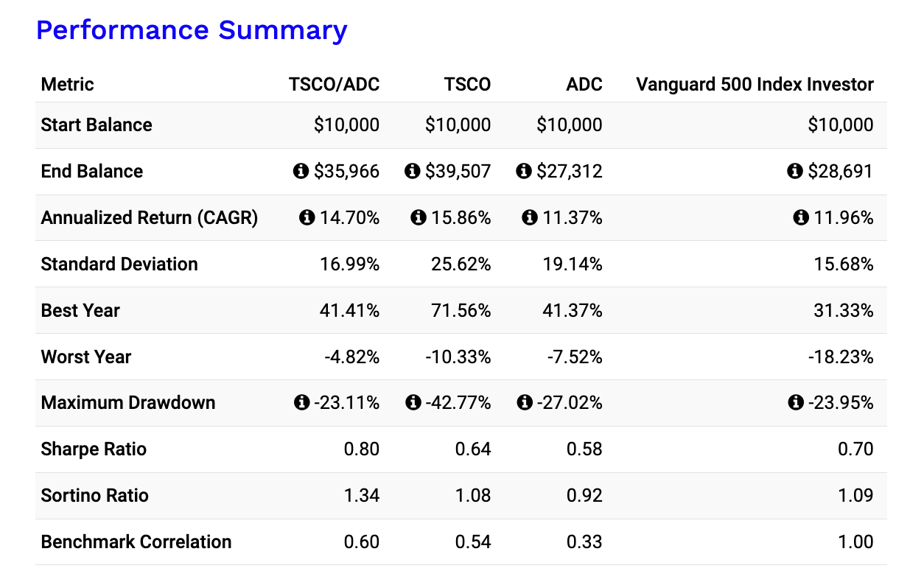
Task: Click the Performance Summary heading
Action: point(192,31)
